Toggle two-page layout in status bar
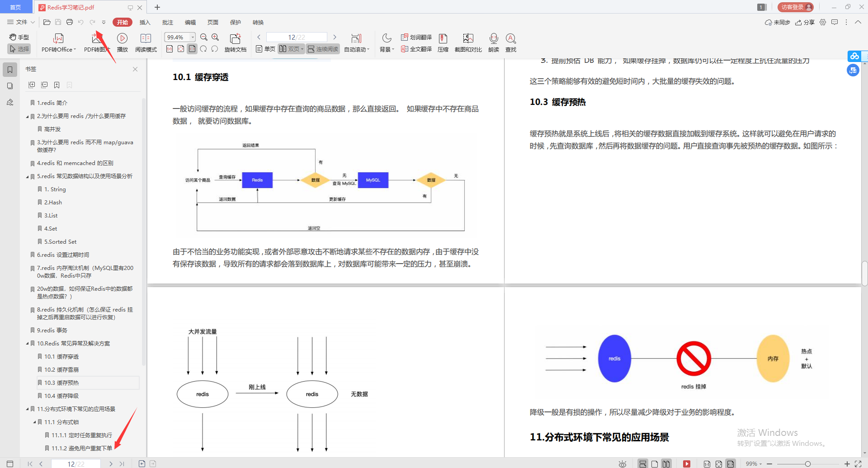 point(666,464)
